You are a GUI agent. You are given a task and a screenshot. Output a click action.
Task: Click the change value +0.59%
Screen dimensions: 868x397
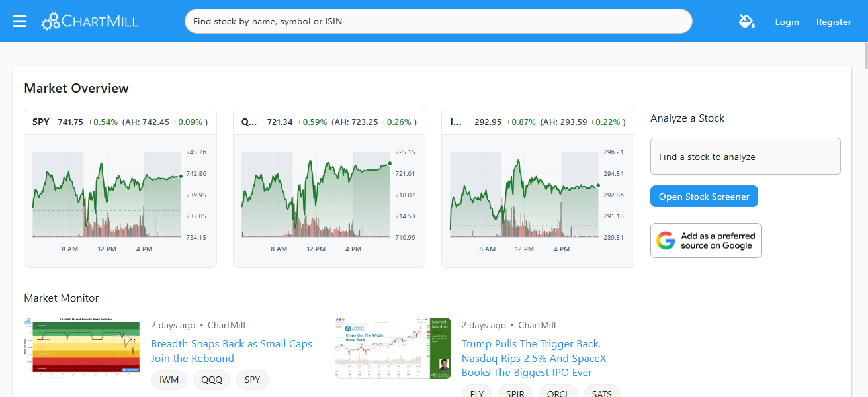(312, 122)
